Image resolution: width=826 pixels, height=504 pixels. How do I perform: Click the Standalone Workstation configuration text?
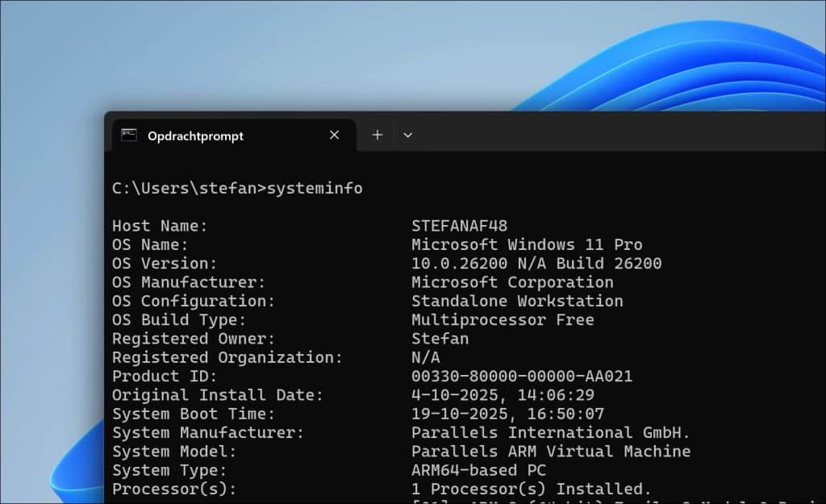pos(517,301)
